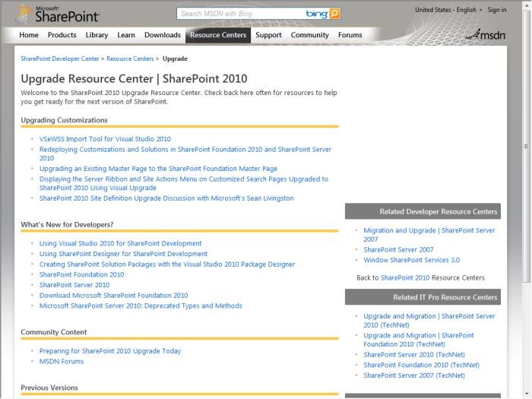Viewport: 532px width, 399px height.
Task: Click Sign in link
Action: 497,10
